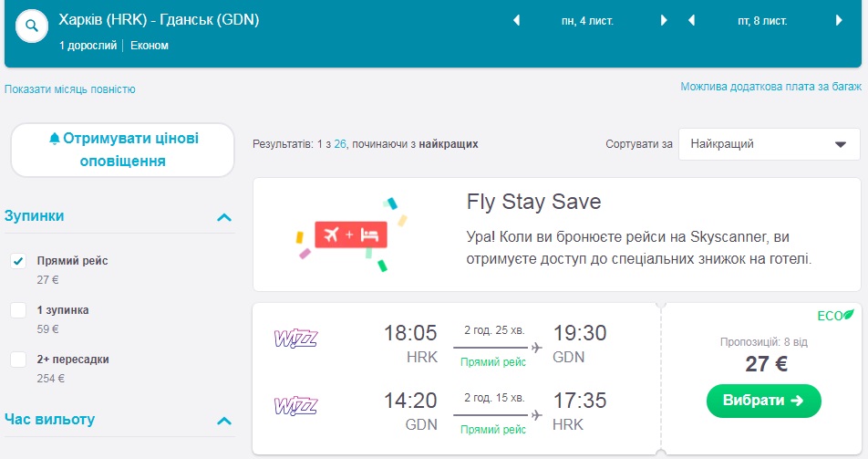Go to previous return date arrow
This screenshot has width=868, height=459.
click(692, 20)
